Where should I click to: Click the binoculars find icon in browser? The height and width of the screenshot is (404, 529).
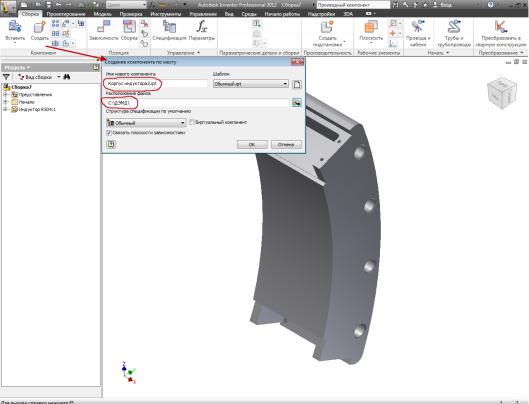click(67, 77)
